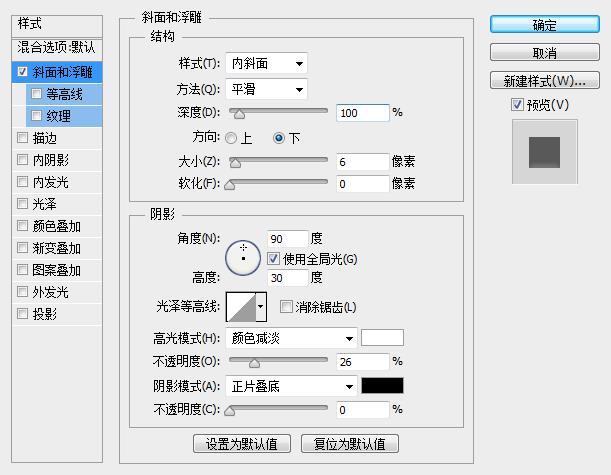
Task: Select 混合选项:默认 in styles list
Action: 57,48
